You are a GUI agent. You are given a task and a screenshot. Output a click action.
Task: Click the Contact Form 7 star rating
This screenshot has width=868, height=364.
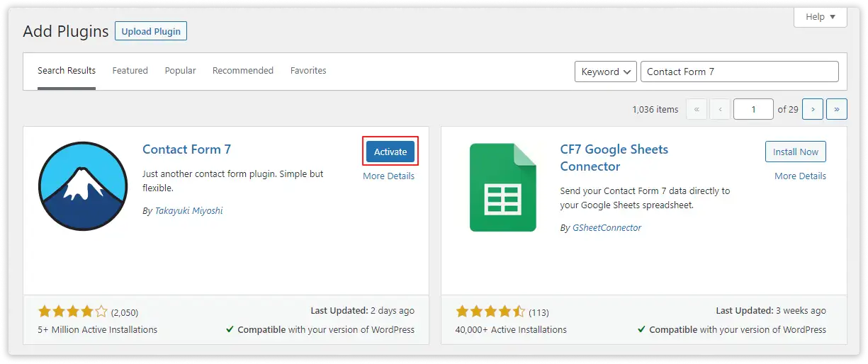[x=72, y=312]
